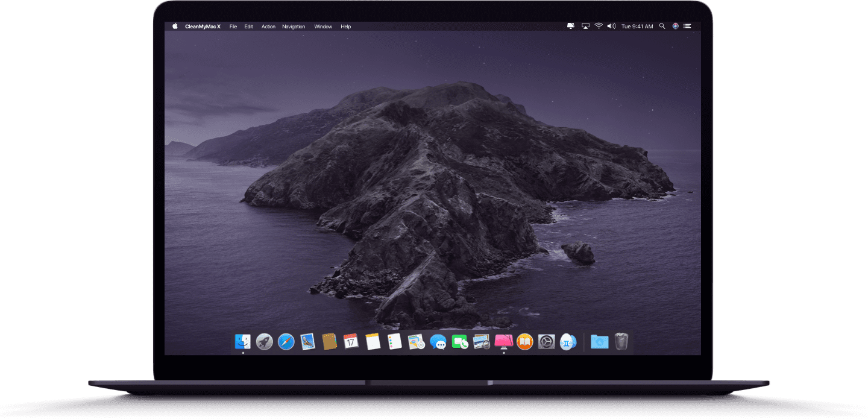Image resolution: width=868 pixels, height=419 pixels.
Task: Click CleanMyMac monitor icon in menu bar
Action: 571,26
